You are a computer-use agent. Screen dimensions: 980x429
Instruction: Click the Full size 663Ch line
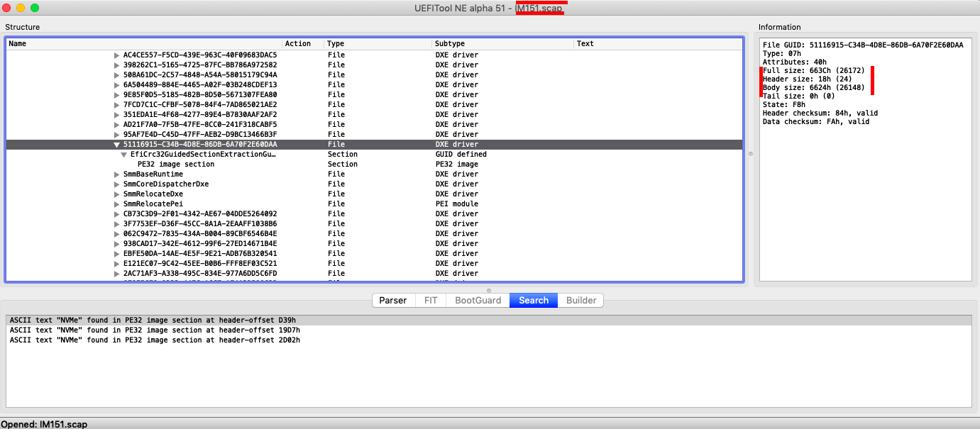[x=813, y=70]
